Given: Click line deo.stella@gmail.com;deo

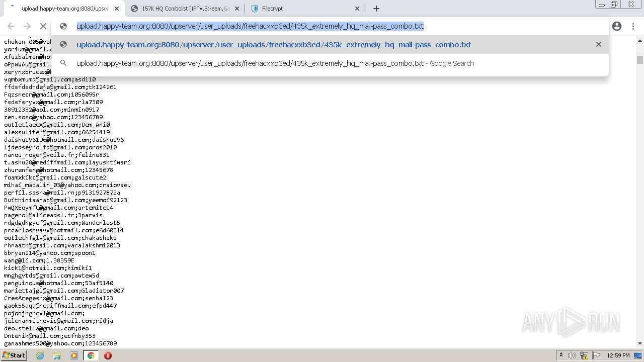Looking at the screenshot, I should 47,328.
